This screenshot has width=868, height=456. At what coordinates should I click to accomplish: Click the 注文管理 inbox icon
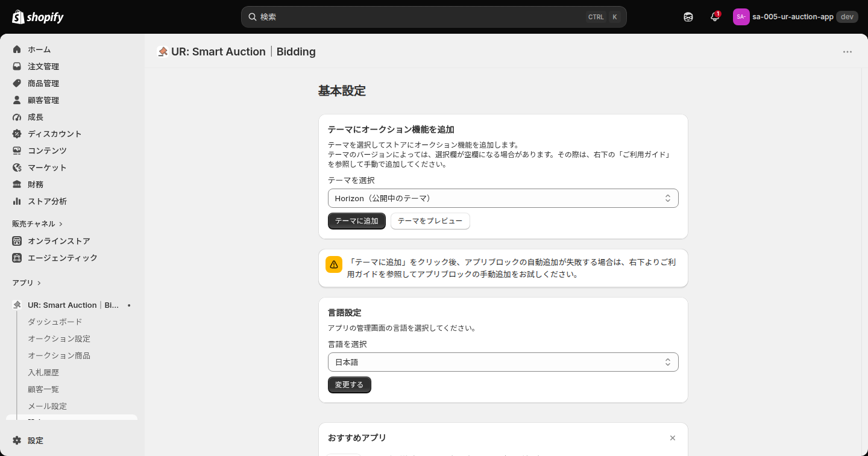pyautogui.click(x=17, y=66)
